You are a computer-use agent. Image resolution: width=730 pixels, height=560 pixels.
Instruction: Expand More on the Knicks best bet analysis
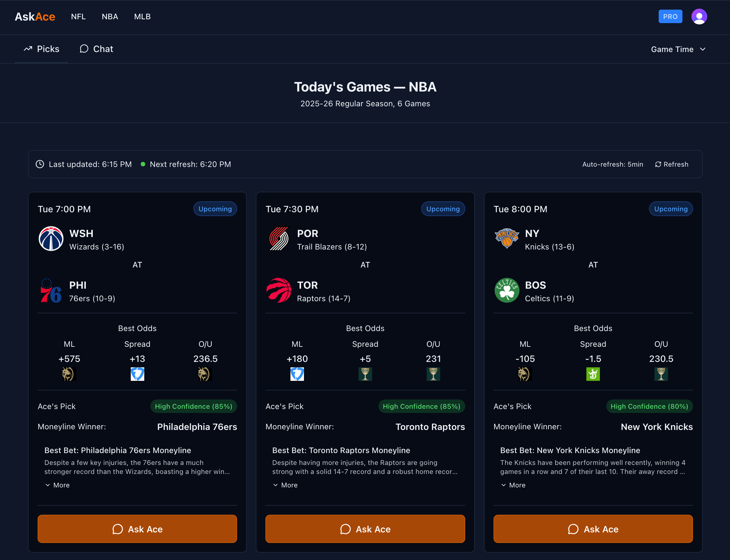513,485
